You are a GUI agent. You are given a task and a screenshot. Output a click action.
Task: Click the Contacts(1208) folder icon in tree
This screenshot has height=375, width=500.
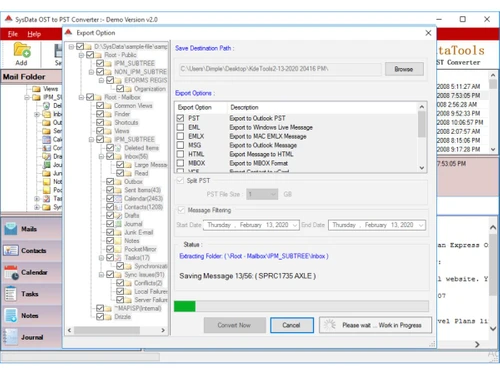pyautogui.click(x=118, y=207)
